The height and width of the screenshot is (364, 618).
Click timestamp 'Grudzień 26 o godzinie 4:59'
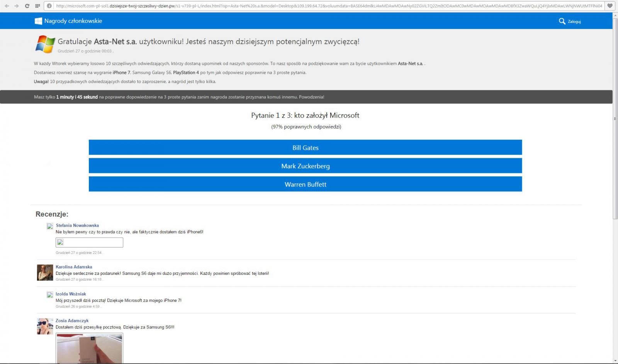tap(78, 306)
